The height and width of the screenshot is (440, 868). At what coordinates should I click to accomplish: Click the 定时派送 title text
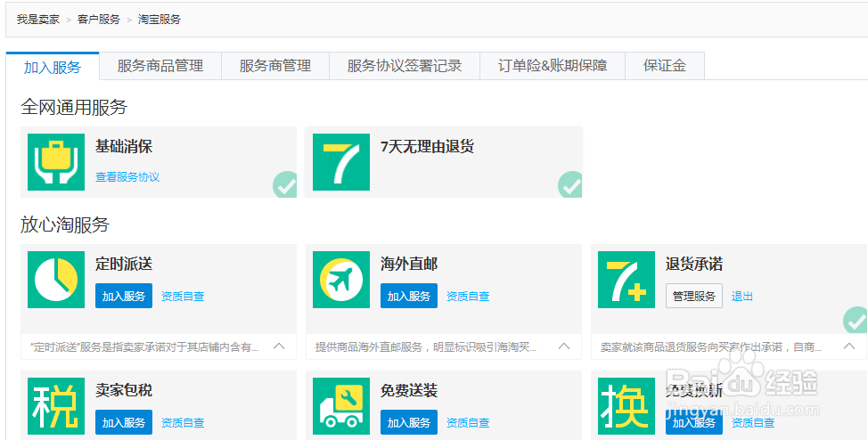click(124, 264)
